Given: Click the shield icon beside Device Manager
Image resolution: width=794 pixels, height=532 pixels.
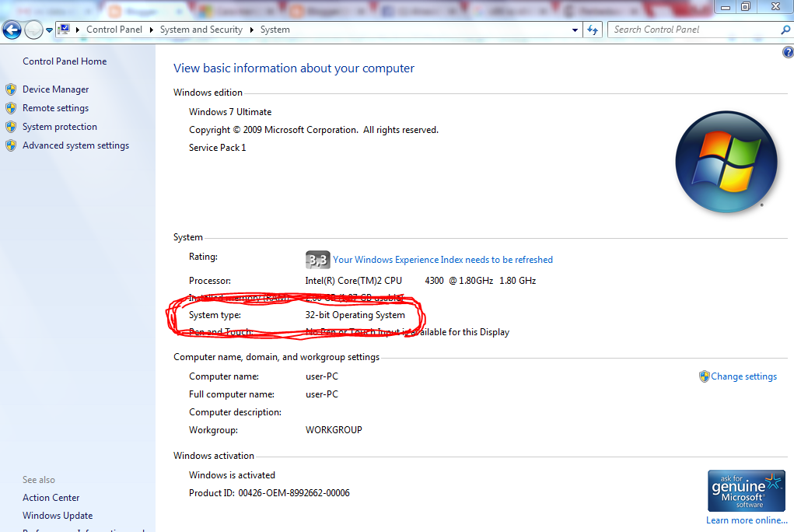Looking at the screenshot, I should pyautogui.click(x=10, y=89).
